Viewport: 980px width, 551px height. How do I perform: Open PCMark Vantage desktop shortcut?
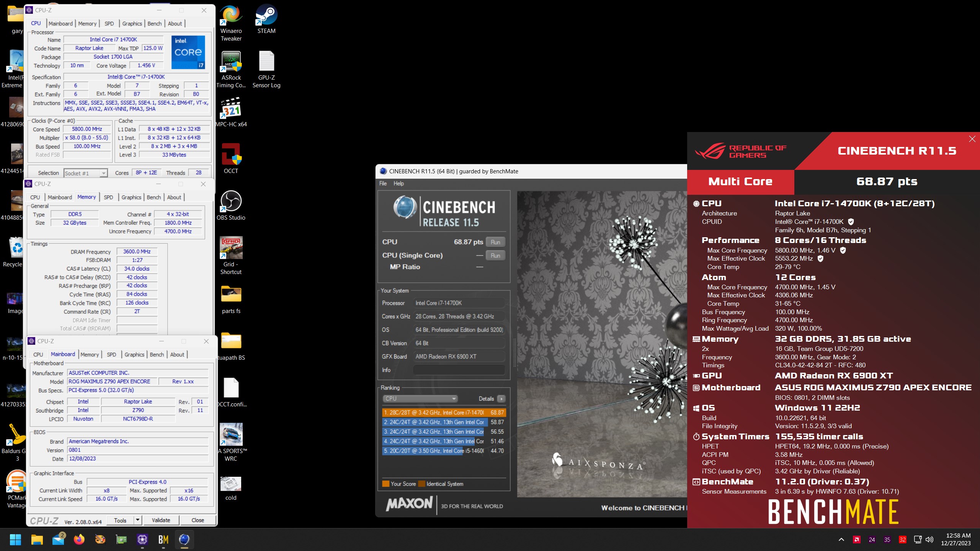(x=16, y=490)
